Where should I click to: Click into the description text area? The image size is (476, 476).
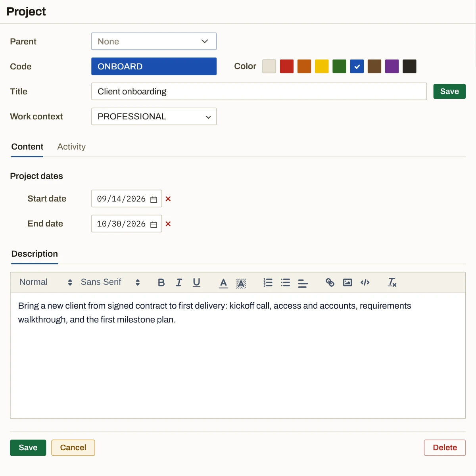pos(238,355)
